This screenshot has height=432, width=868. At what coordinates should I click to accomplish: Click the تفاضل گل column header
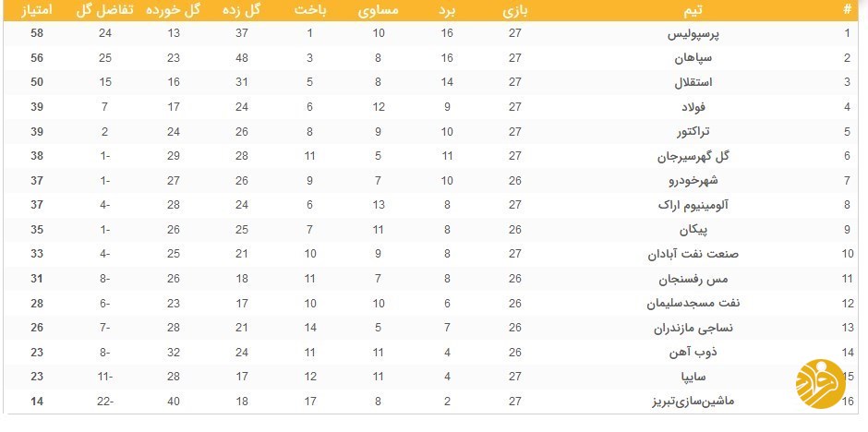click(x=105, y=10)
